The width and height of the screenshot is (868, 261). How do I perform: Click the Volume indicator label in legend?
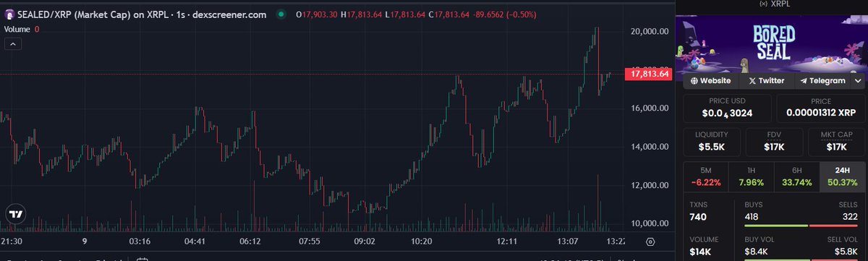click(17, 30)
